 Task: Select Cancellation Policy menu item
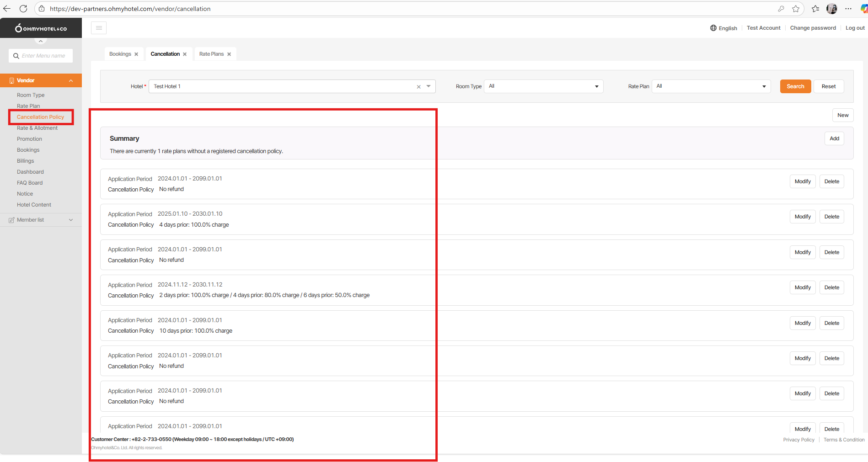[41, 117]
